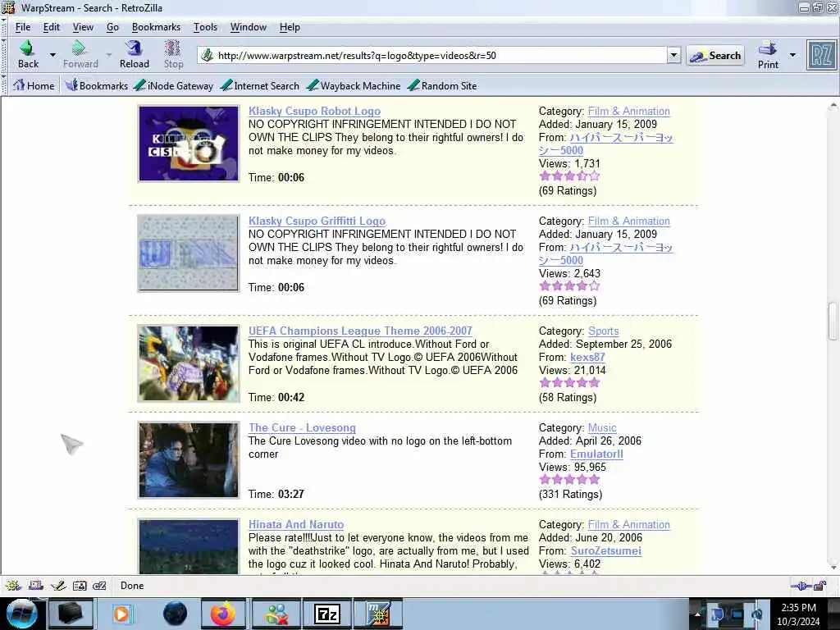
Task: Click the Stop loading button
Action: click(x=173, y=55)
